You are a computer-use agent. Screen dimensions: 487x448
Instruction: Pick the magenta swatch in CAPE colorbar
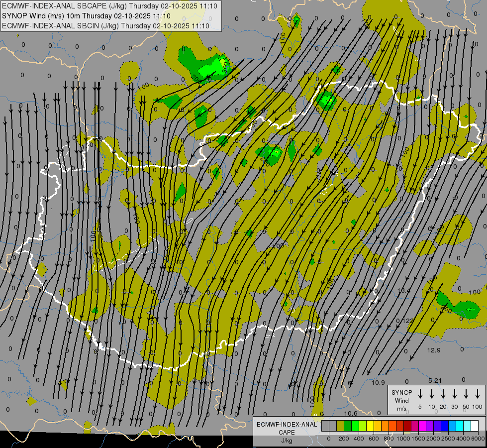click(422, 426)
